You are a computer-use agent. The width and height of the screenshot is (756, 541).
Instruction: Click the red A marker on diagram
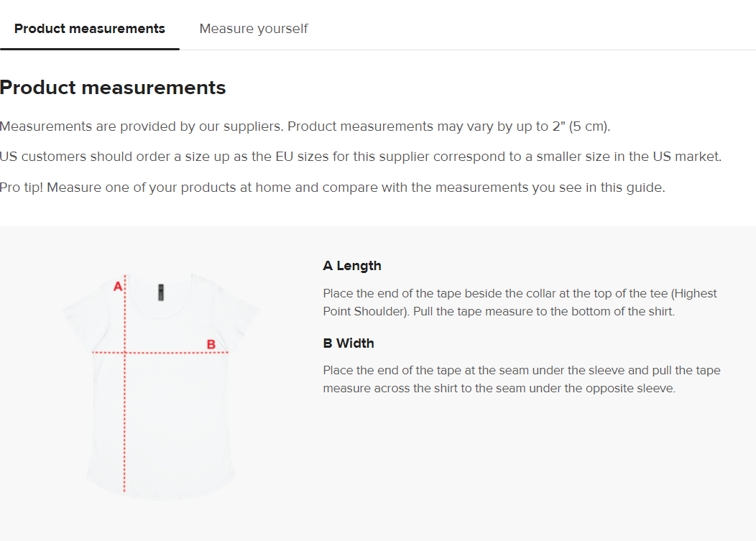click(118, 287)
